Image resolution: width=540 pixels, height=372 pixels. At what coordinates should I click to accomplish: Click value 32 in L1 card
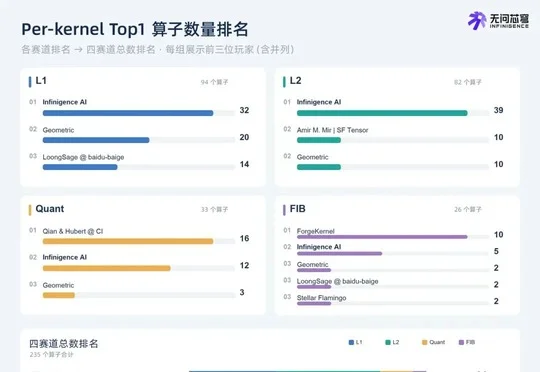[245, 110]
